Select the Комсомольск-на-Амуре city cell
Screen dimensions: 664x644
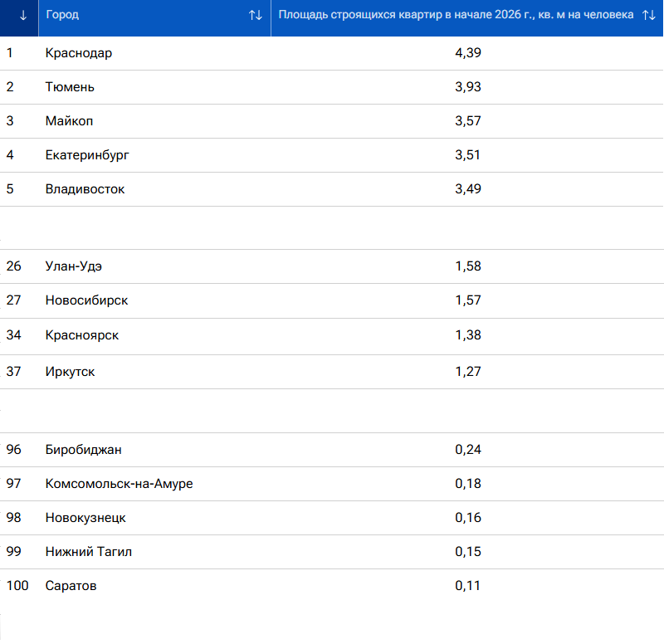point(119,484)
